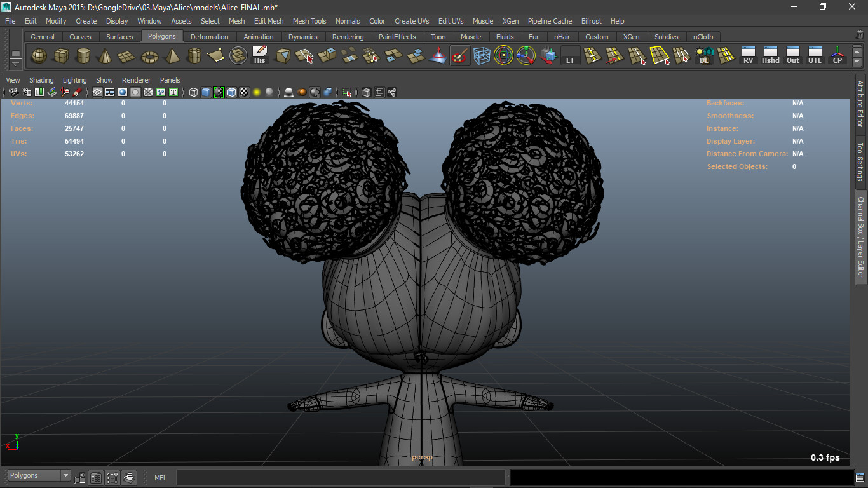Switch to the nCloth shelf tab
This screenshot has height=488, width=868.
[703, 37]
